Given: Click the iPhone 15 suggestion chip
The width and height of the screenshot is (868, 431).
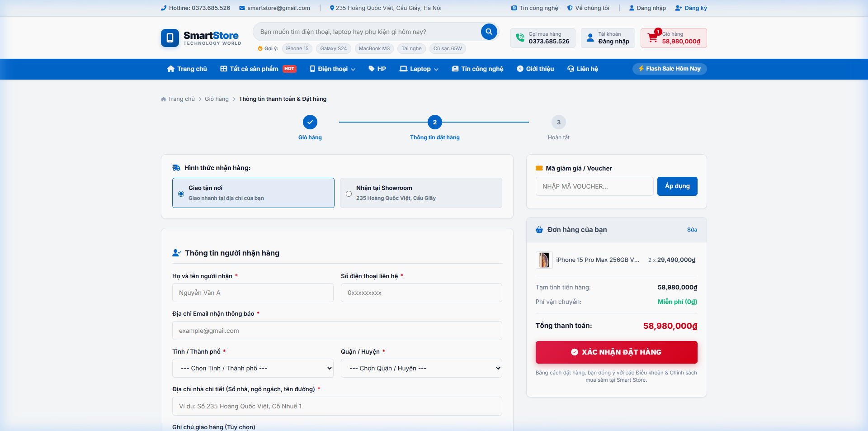Looking at the screenshot, I should [x=297, y=48].
